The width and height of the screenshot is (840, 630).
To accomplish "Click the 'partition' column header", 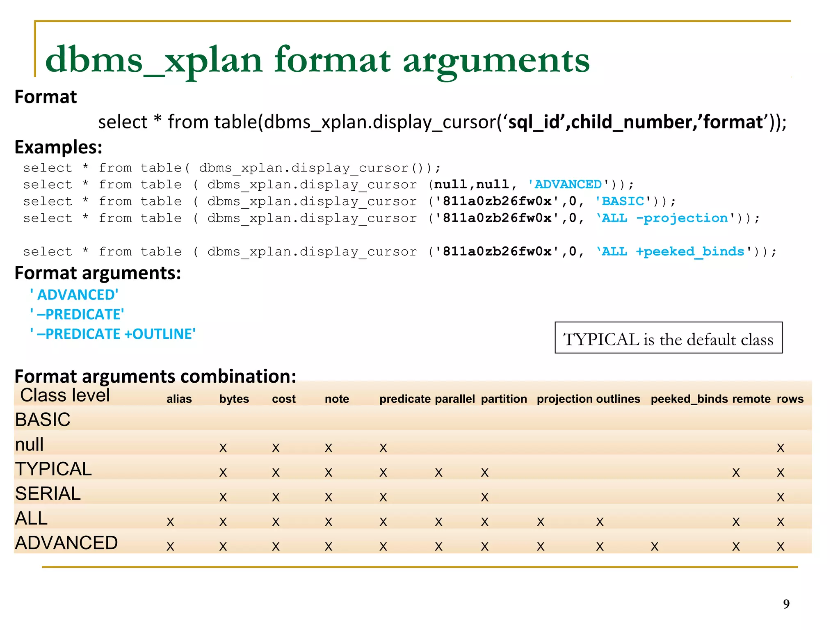I will [x=504, y=399].
